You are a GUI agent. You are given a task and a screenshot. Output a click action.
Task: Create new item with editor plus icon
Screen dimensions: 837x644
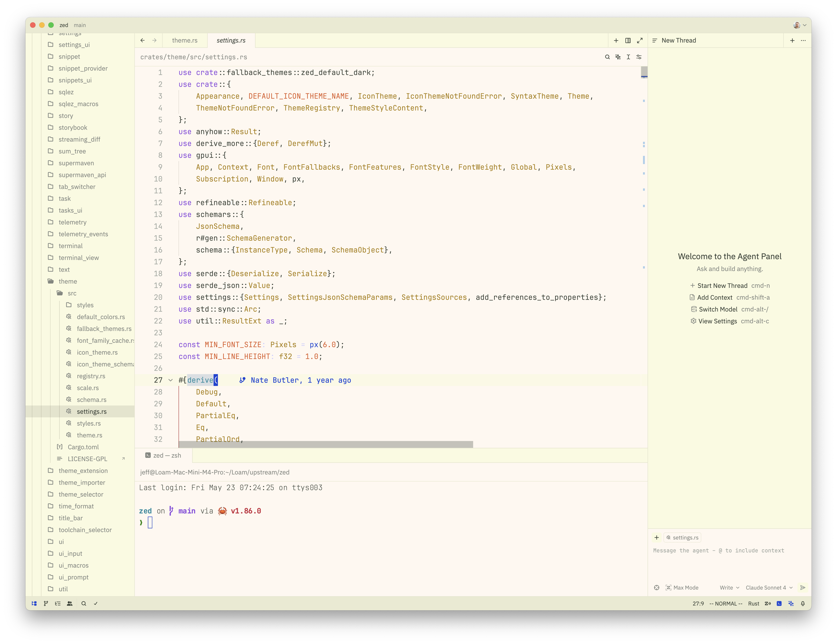pos(616,40)
